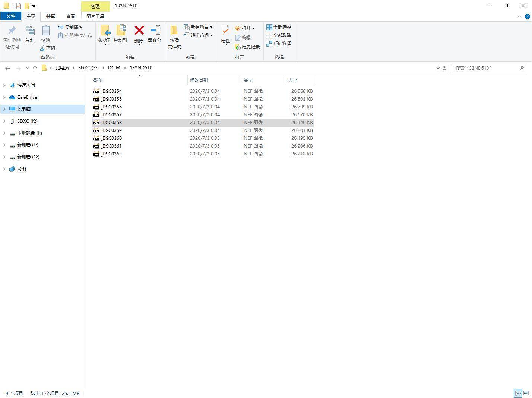The height and width of the screenshot is (398, 532).
Task: Open the File (文件) menu tab
Action: click(11, 16)
